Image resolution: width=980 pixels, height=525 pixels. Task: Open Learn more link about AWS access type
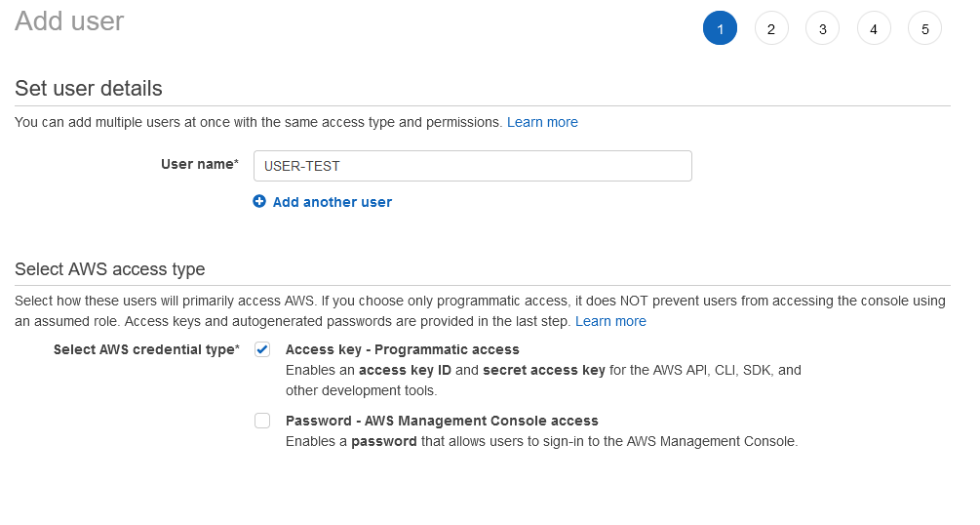(610, 321)
